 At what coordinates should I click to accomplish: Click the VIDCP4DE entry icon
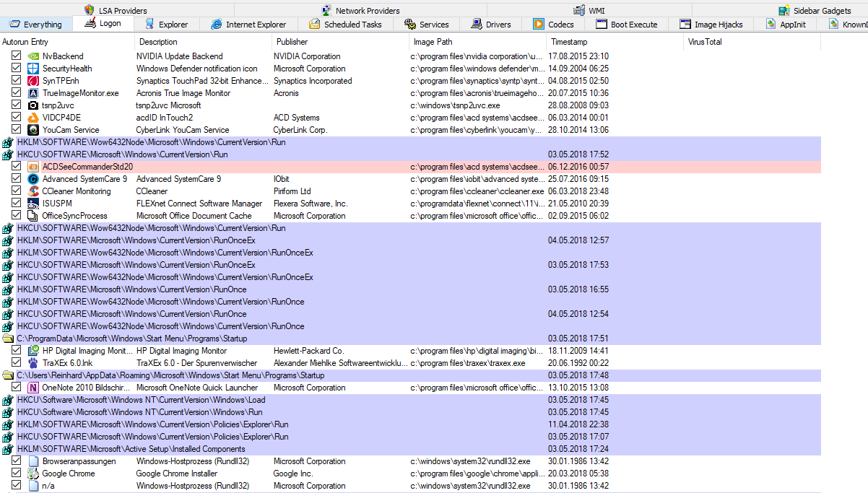pyautogui.click(x=33, y=118)
